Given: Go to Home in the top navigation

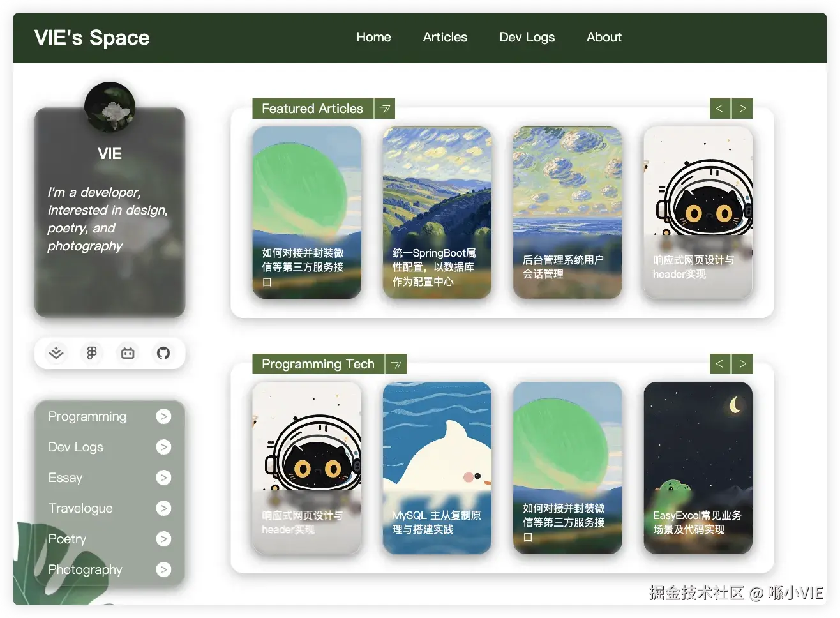Looking at the screenshot, I should click(x=373, y=37).
